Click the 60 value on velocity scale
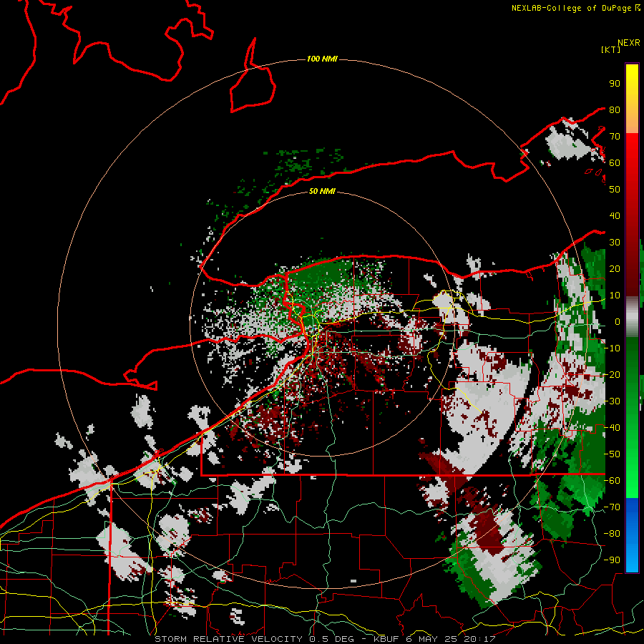 (x=615, y=162)
